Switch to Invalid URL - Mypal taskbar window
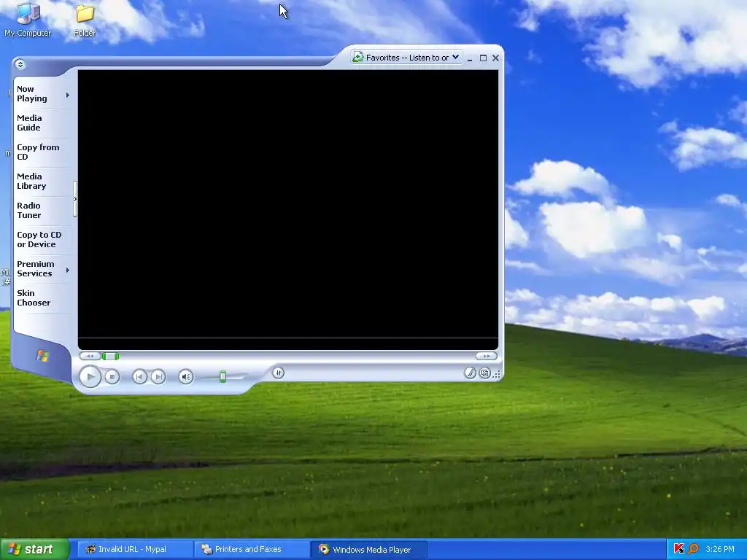 [134, 549]
